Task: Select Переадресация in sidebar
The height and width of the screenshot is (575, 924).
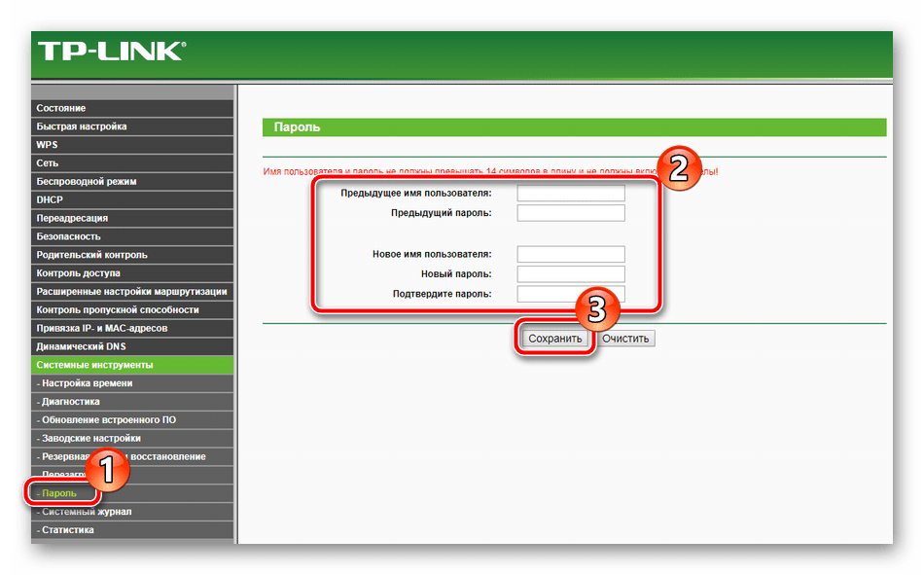Action: tap(132, 218)
